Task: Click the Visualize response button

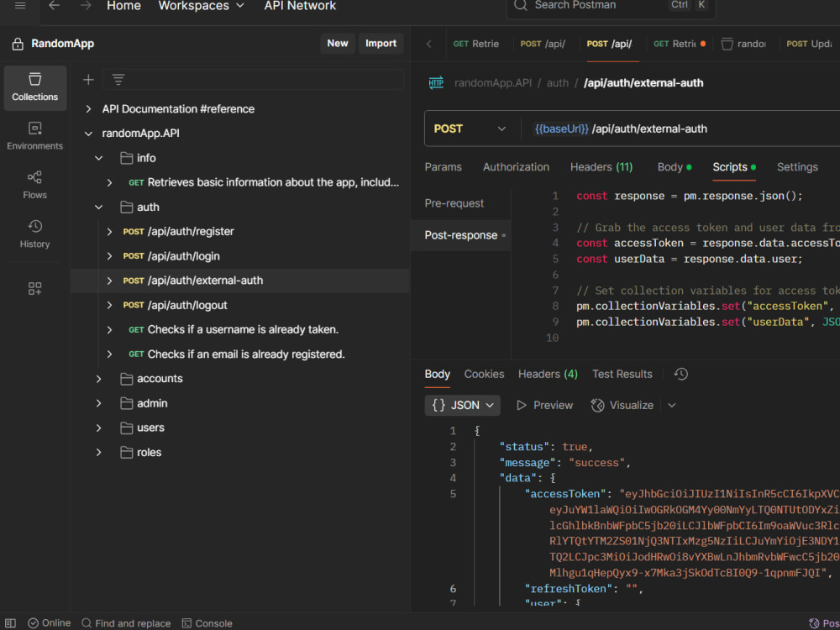Action: click(622, 406)
